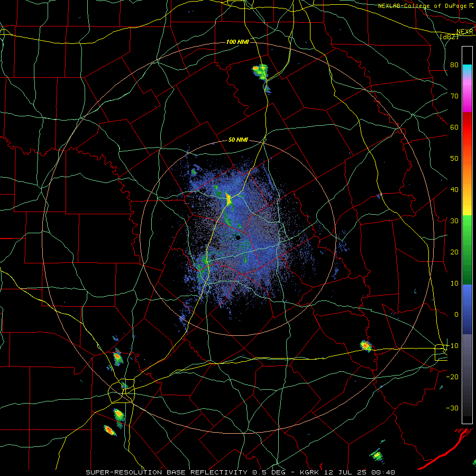The image size is (476, 476).
Task: Click the 12 JUL 25 00:40 timestamp
Action: point(360,472)
